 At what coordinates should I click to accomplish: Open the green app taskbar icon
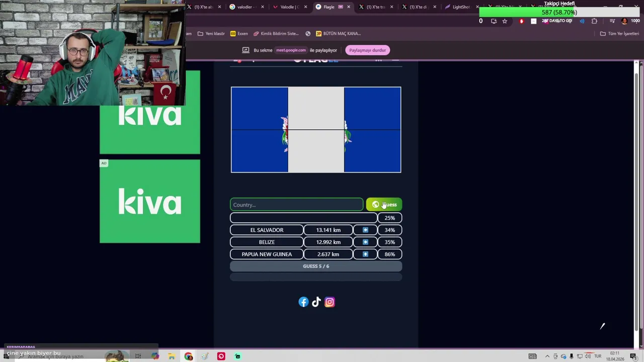[237, 356]
